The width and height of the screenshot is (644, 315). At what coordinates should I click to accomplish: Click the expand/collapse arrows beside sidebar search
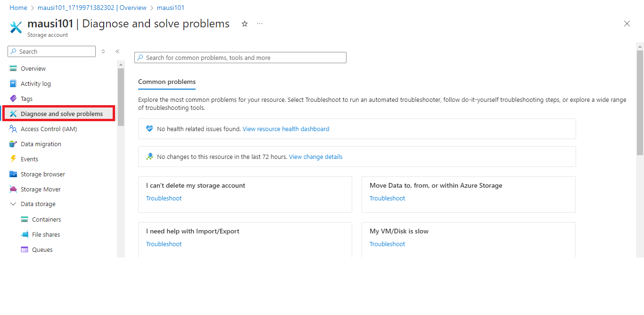click(x=103, y=51)
